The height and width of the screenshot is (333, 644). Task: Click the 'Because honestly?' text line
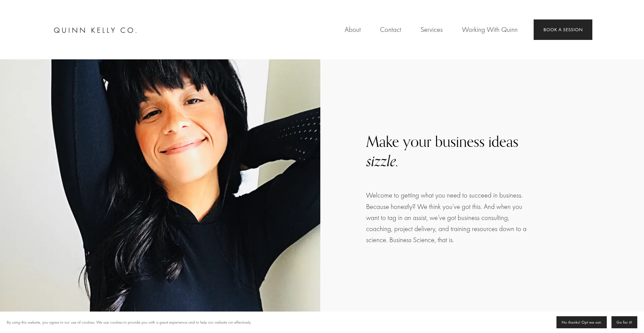444,207
